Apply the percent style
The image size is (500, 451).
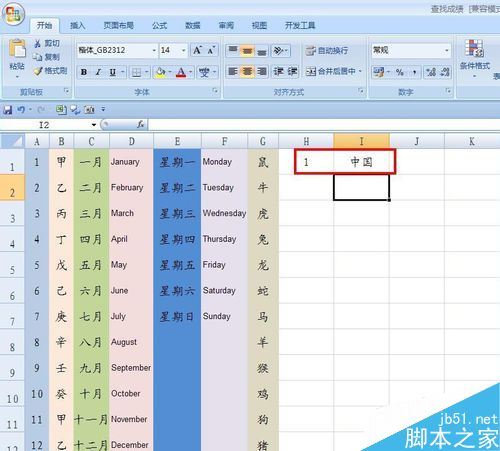(x=400, y=72)
